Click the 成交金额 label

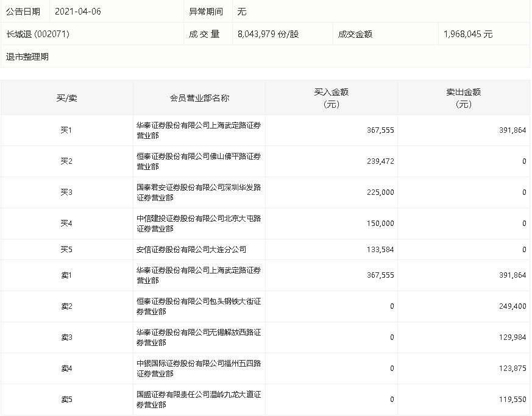pos(355,34)
